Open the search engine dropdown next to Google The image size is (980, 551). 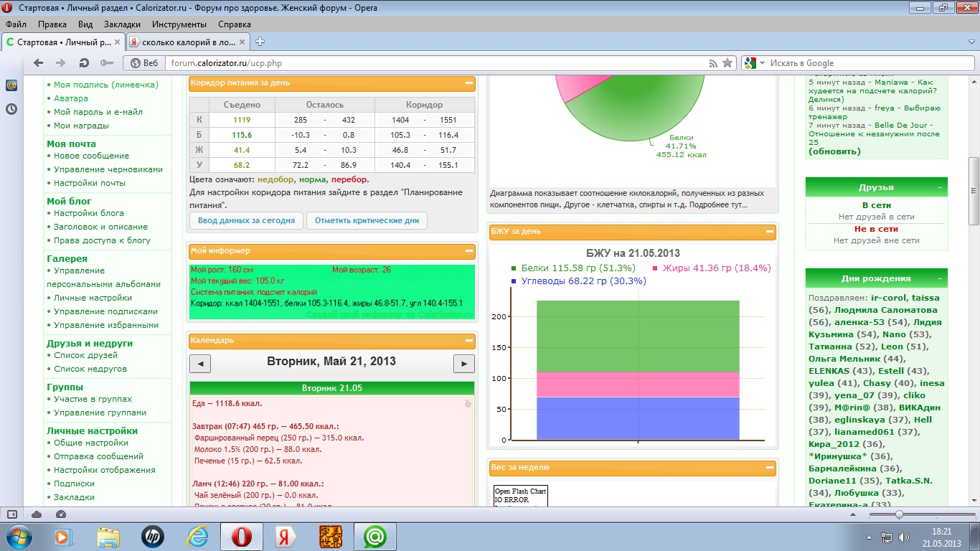pos(762,63)
